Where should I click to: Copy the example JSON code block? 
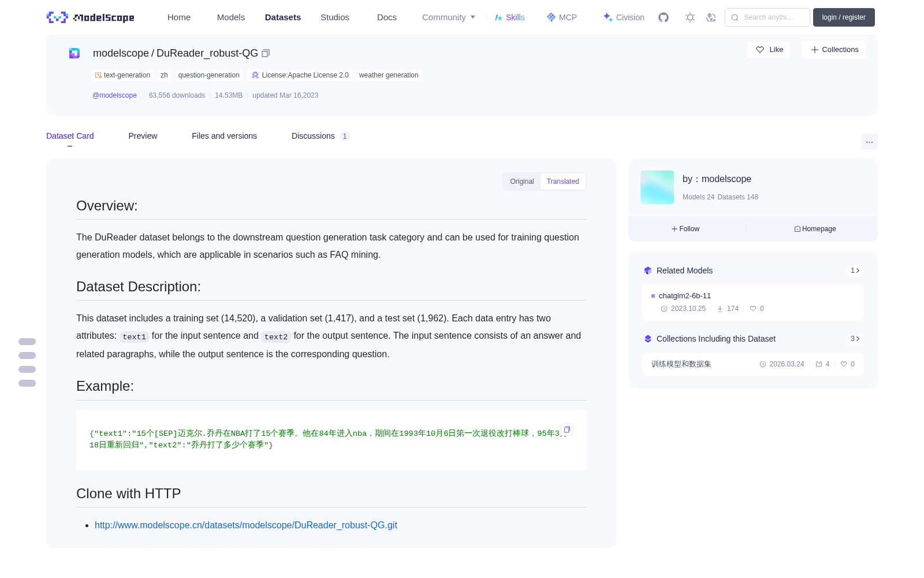pyautogui.click(x=567, y=429)
